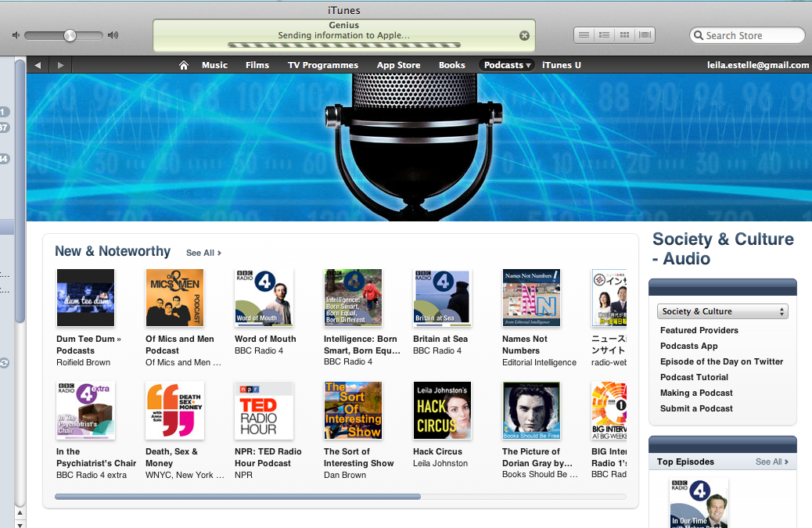
Task: Open the Japanese news podcast artwork
Action: pyautogui.click(x=609, y=298)
